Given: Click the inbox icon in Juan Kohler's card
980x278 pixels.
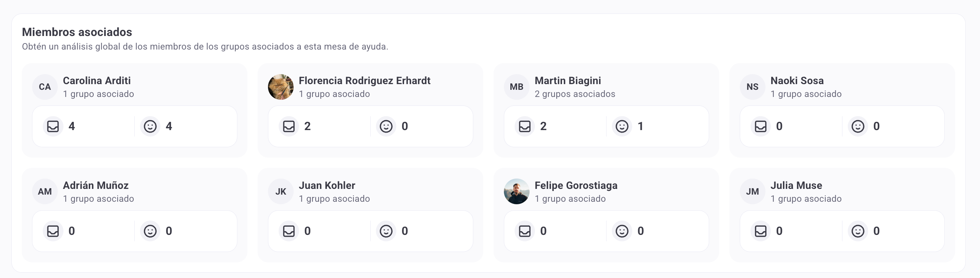Looking at the screenshot, I should (x=289, y=231).
